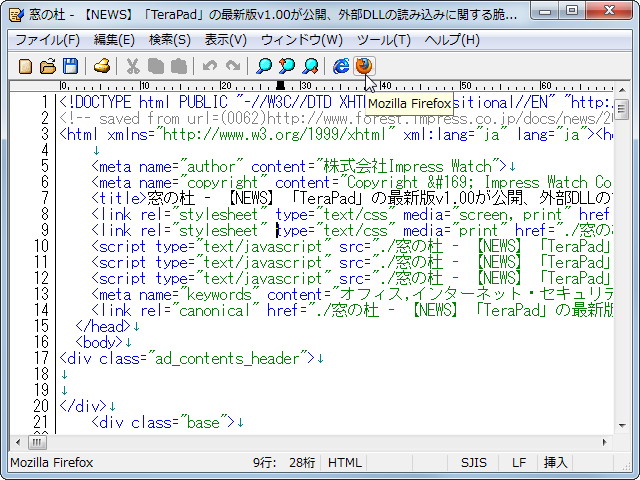Launch Internet Explorer from toolbar
640x480 pixels.
point(341,66)
